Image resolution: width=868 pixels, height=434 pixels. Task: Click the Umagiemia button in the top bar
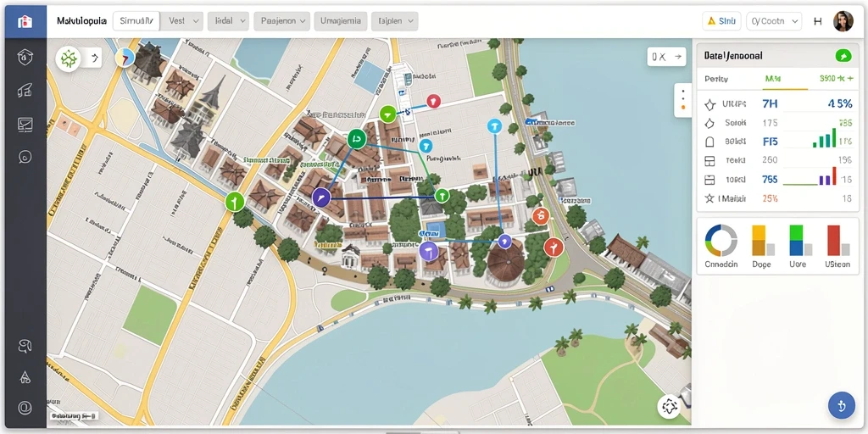[x=341, y=21]
